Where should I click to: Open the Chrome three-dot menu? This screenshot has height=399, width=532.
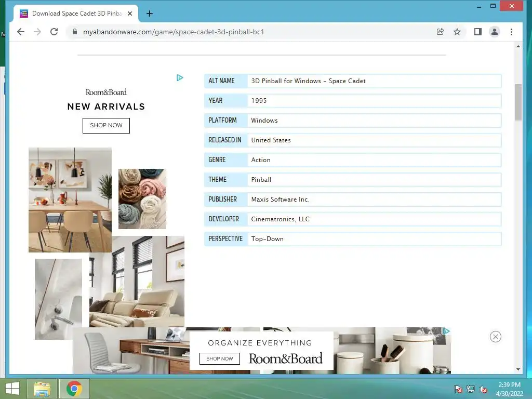pos(511,32)
